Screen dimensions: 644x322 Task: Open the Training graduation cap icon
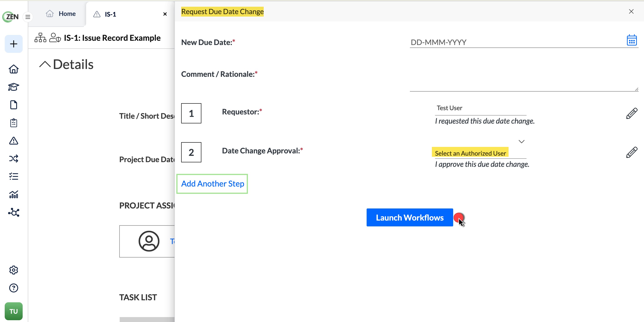point(13,87)
